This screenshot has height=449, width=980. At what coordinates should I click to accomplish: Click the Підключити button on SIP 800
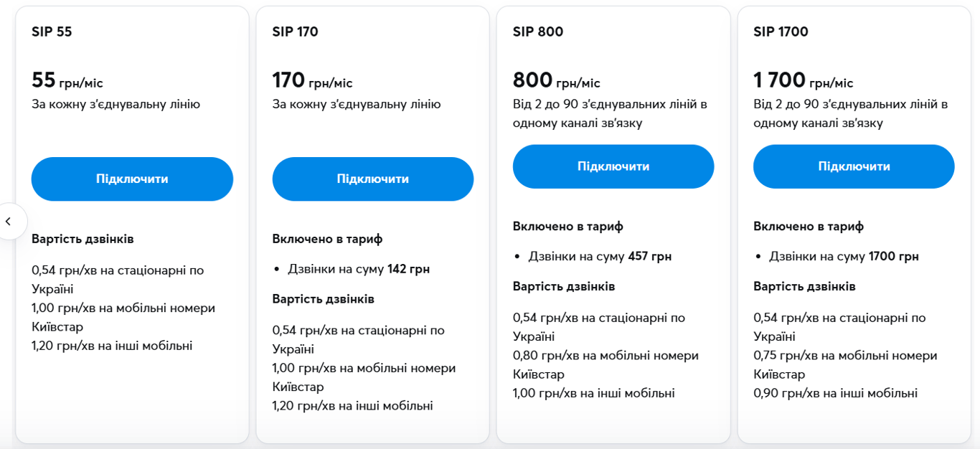pos(613,166)
